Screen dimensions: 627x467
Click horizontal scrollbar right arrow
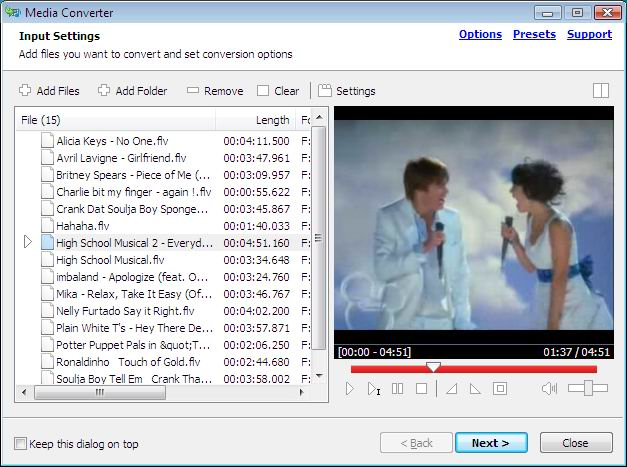[302, 392]
